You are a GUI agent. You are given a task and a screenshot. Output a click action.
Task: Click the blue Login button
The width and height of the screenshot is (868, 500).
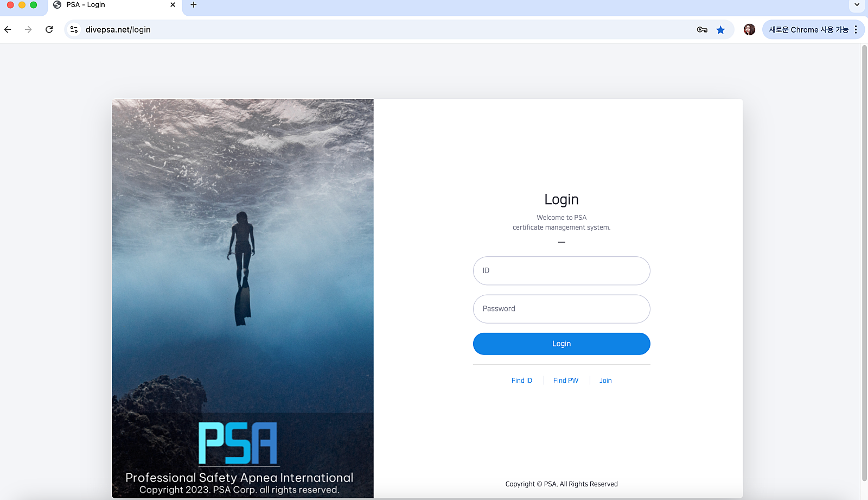point(561,344)
